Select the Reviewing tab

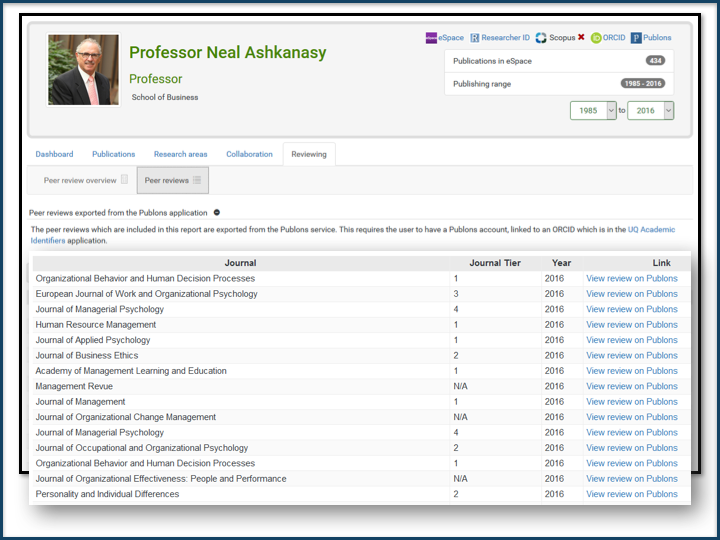tap(309, 154)
